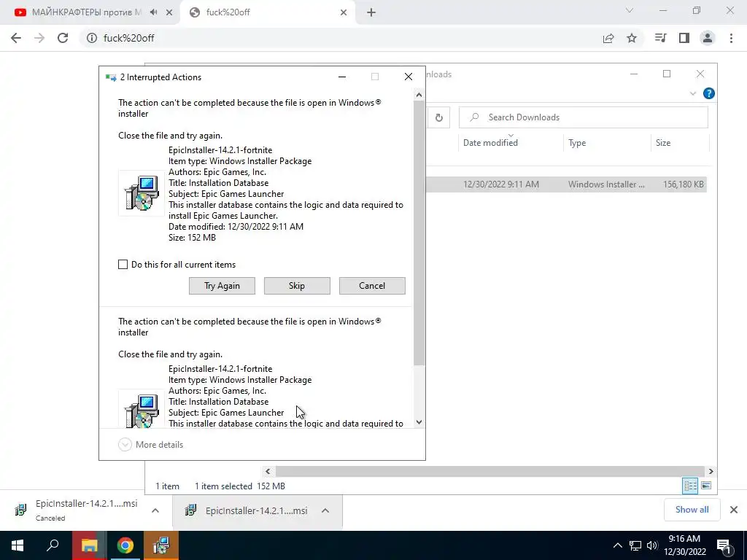Maximize the Downloads Explorer window

point(667,74)
